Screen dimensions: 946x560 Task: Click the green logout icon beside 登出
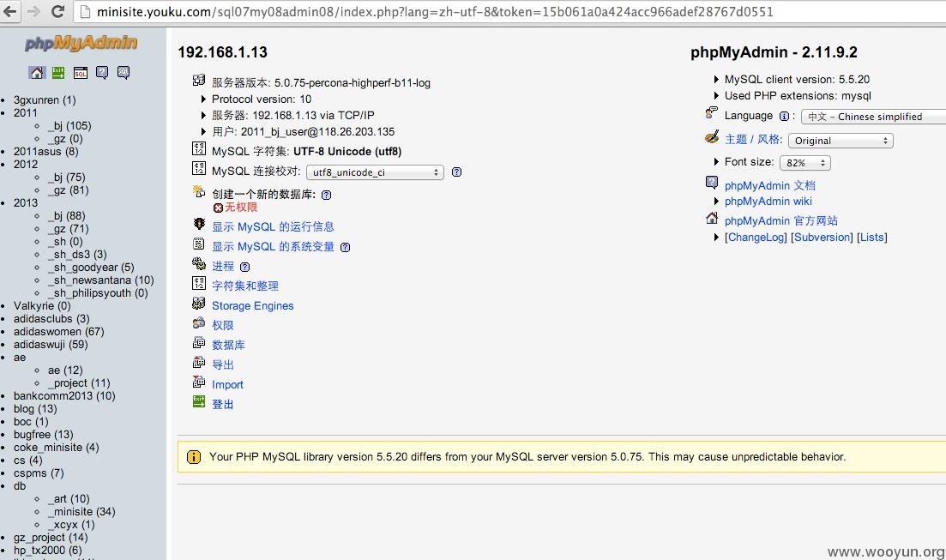(x=198, y=401)
